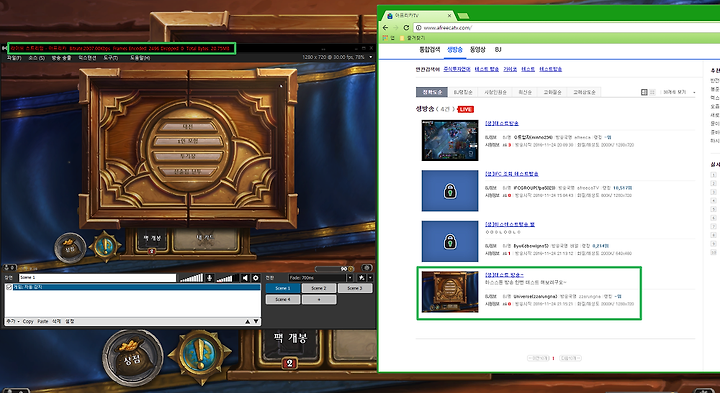Image resolution: width=720 pixels, height=393 pixels.
Task: Switch to the BJ tab
Action: [x=498, y=50]
